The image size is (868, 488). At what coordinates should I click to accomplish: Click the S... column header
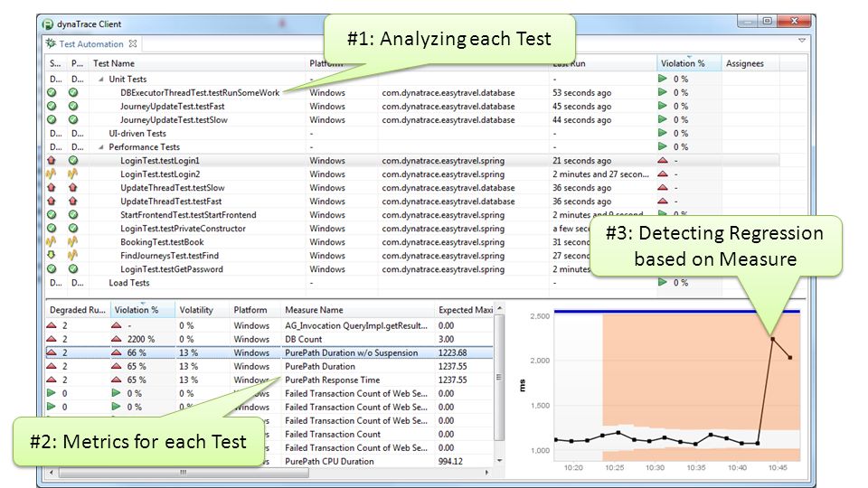(55, 63)
